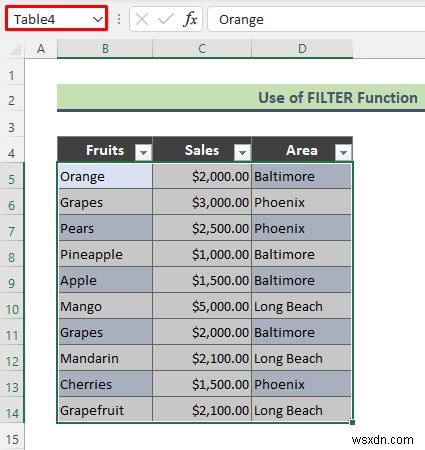Open the Name Box dropdown arrow

(98, 20)
